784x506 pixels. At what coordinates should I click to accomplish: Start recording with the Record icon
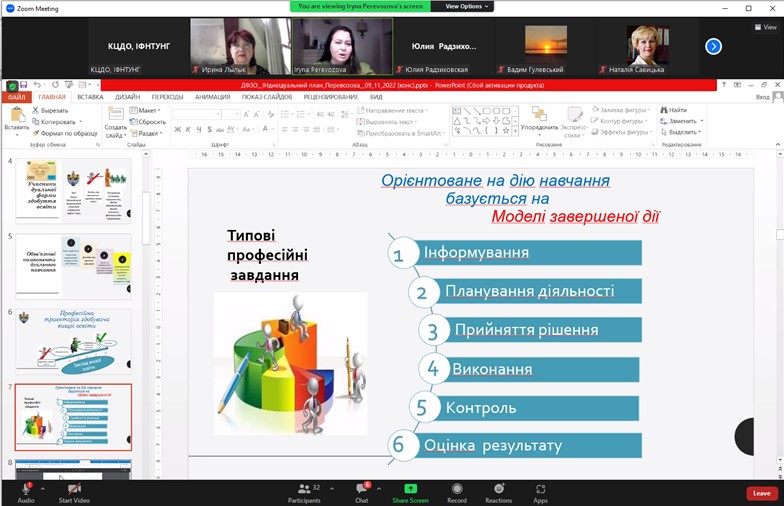pyautogui.click(x=457, y=490)
